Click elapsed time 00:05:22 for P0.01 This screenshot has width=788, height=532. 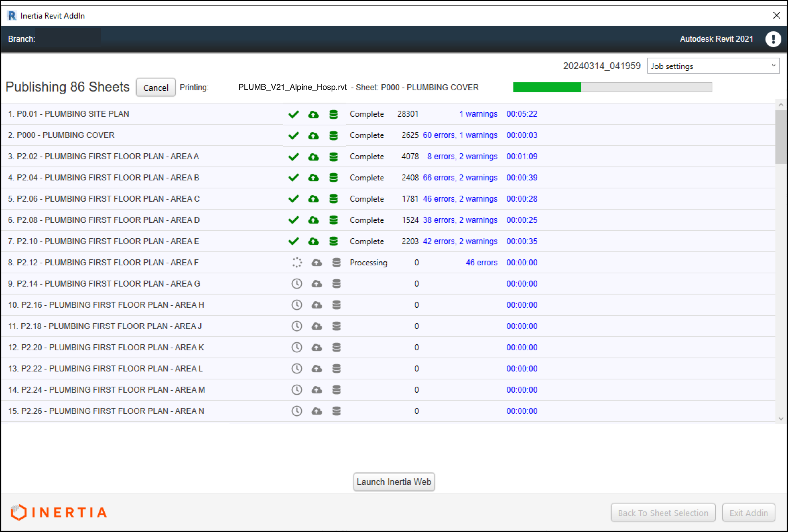point(521,114)
